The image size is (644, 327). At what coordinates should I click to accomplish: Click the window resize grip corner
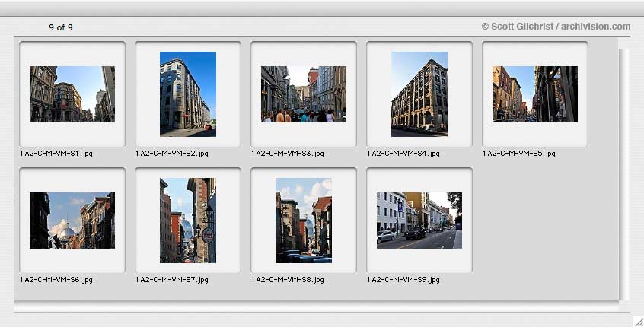coord(638,321)
